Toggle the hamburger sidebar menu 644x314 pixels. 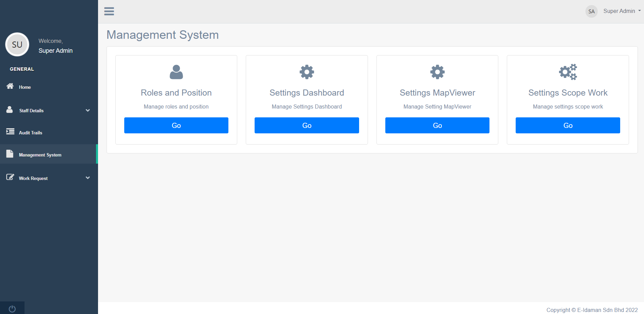point(109,11)
